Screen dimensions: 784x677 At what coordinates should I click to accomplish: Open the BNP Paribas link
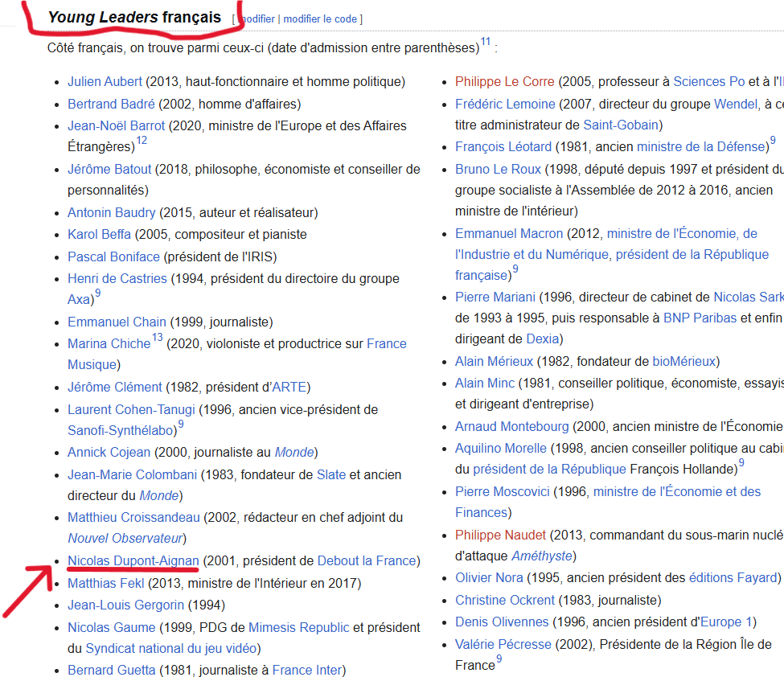(x=700, y=318)
